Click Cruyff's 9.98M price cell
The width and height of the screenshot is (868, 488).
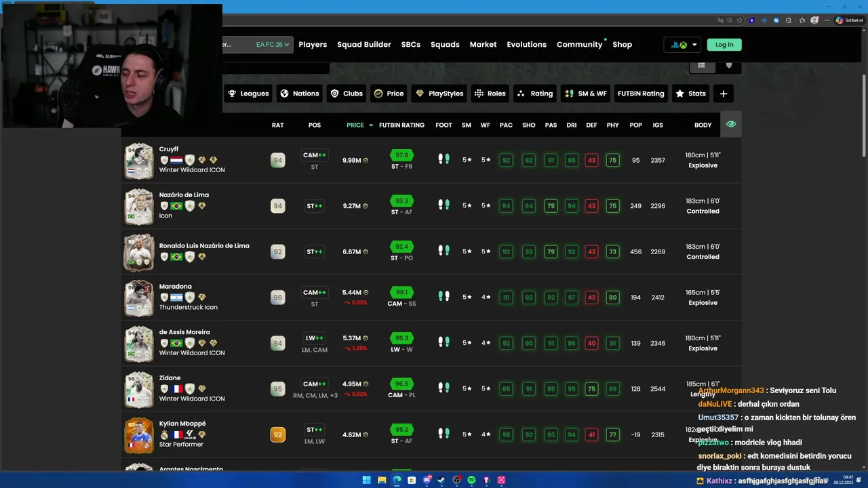click(x=355, y=161)
